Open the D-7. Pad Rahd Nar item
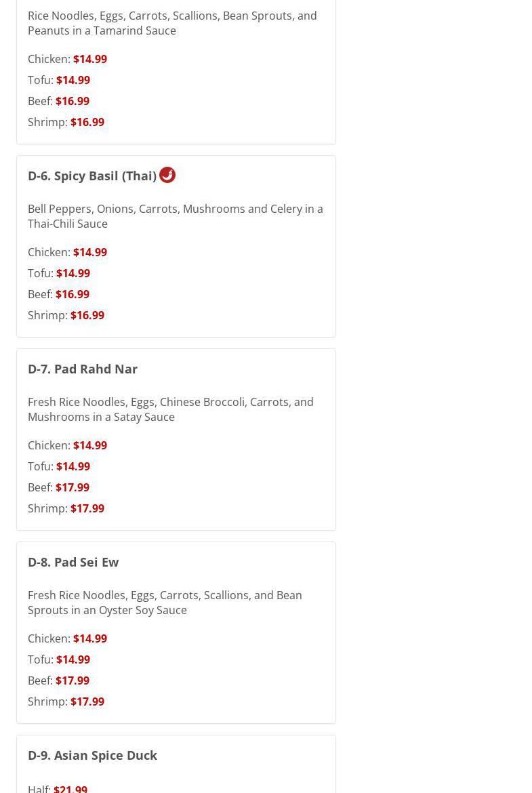 pos(83,369)
